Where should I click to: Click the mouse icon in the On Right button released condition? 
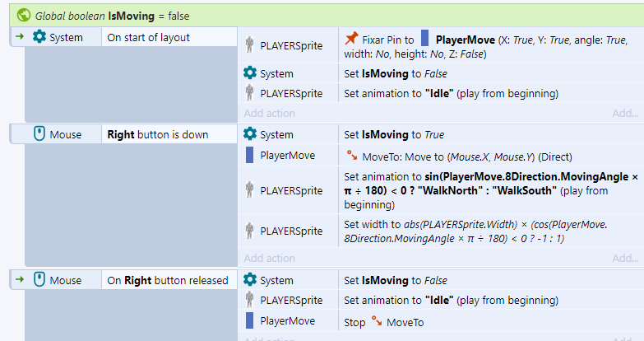(39, 280)
